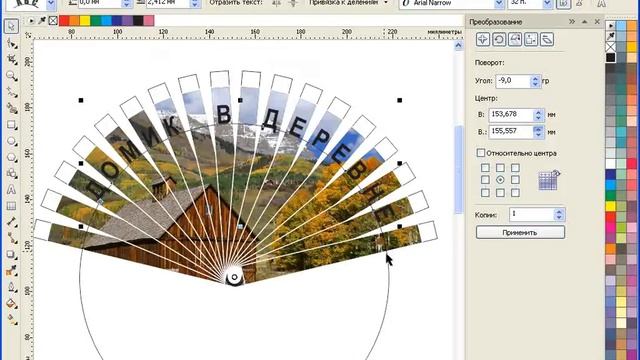Select the Polygon tool

[11, 158]
